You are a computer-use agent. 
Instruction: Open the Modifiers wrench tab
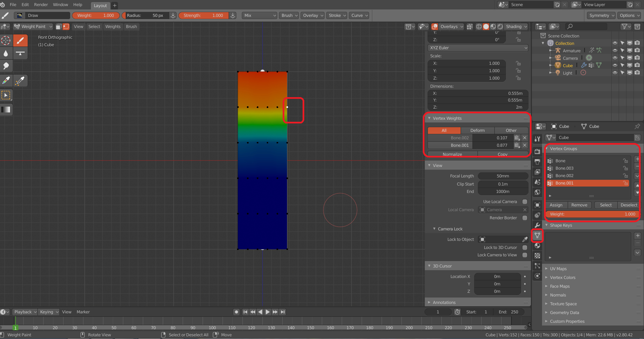(x=537, y=225)
